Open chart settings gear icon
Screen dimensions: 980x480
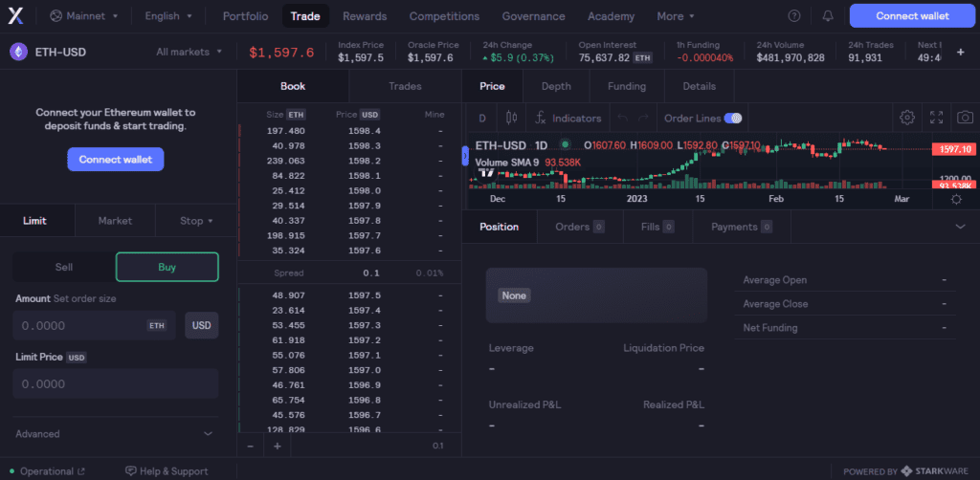(x=907, y=118)
